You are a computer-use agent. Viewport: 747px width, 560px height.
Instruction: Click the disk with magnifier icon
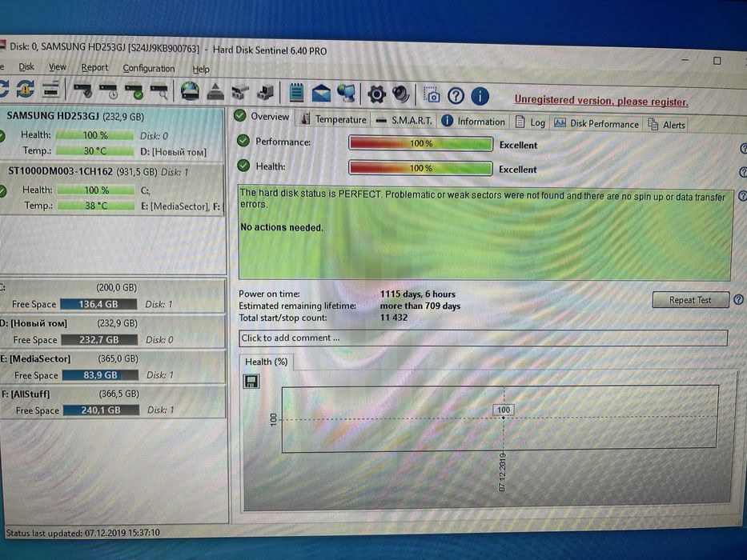click(x=159, y=91)
